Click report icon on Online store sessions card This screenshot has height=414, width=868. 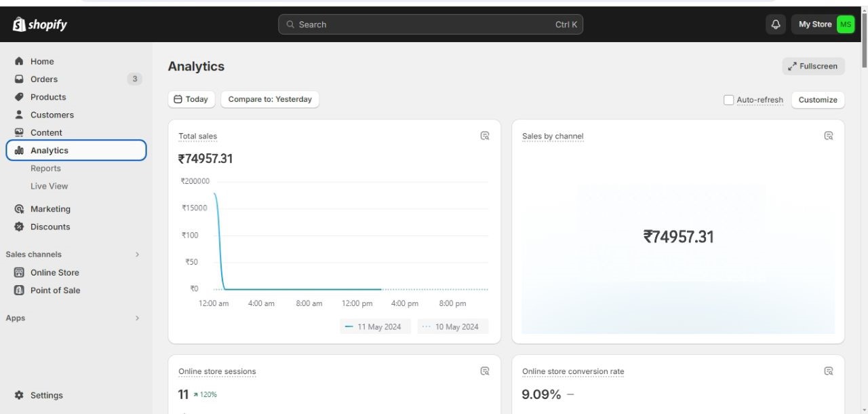[x=485, y=371]
